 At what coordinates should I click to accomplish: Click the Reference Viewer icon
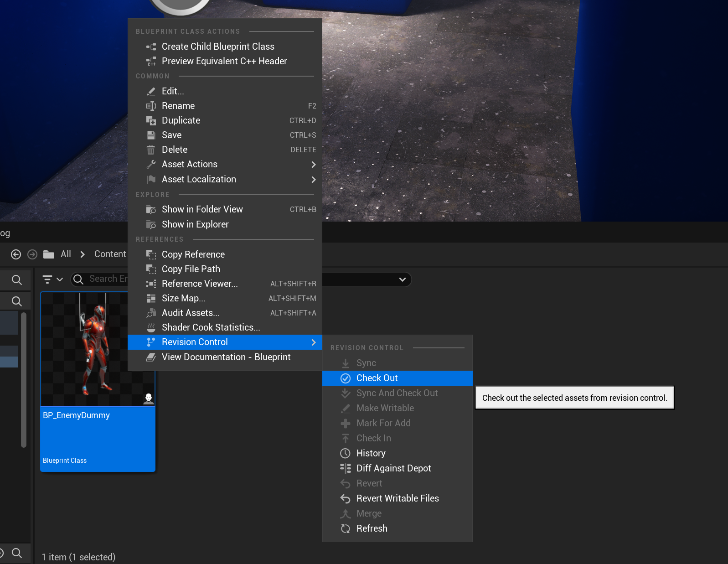[151, 284]
